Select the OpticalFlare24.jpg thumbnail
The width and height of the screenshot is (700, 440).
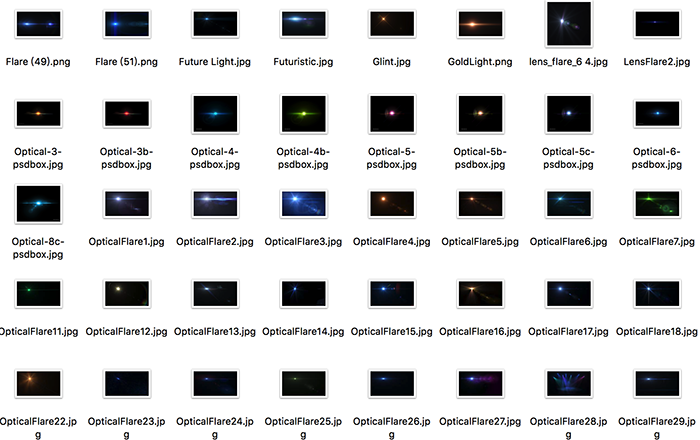pos(215,383)
